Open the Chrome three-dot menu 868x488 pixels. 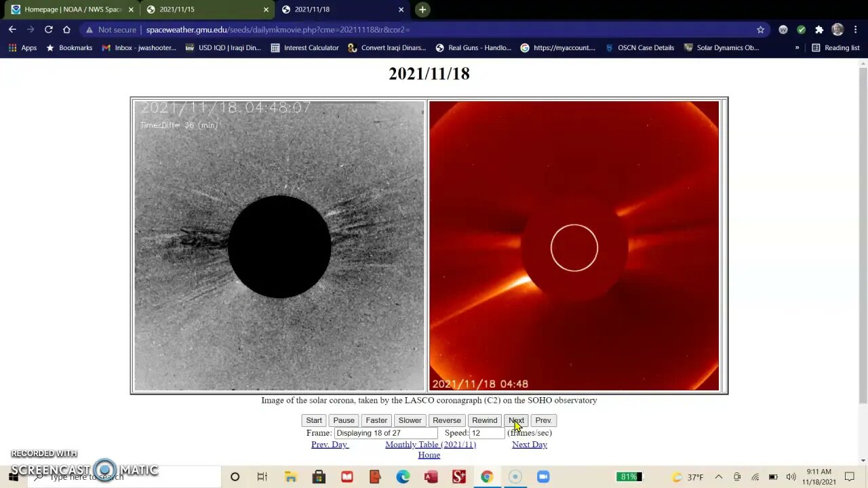click(856, 30)
